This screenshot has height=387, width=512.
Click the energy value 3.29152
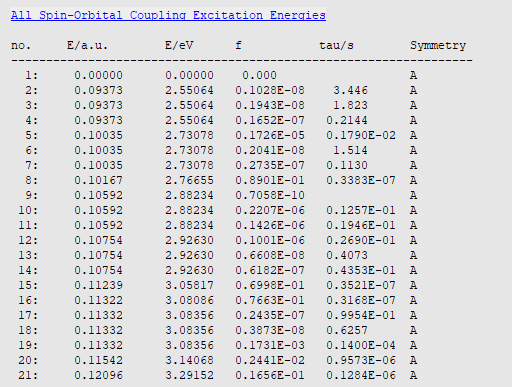pyautogui.click(x=189, y=375)
